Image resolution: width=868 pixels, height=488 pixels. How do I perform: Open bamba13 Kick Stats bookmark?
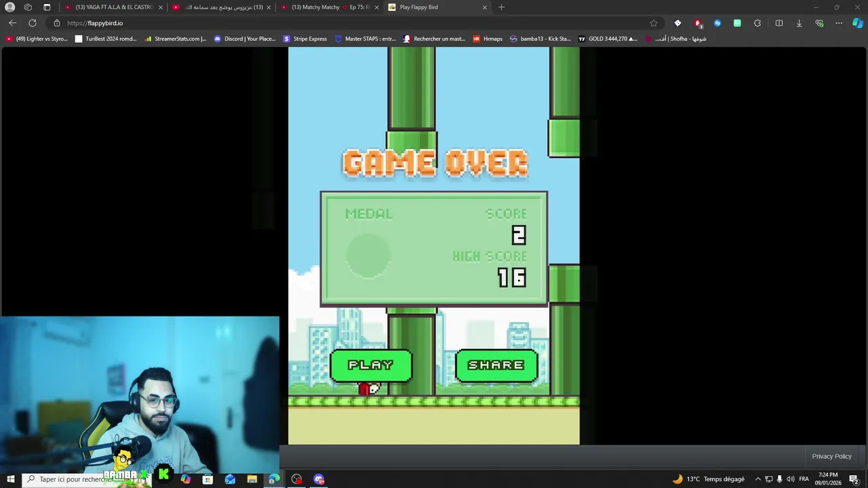coord(540,39)
